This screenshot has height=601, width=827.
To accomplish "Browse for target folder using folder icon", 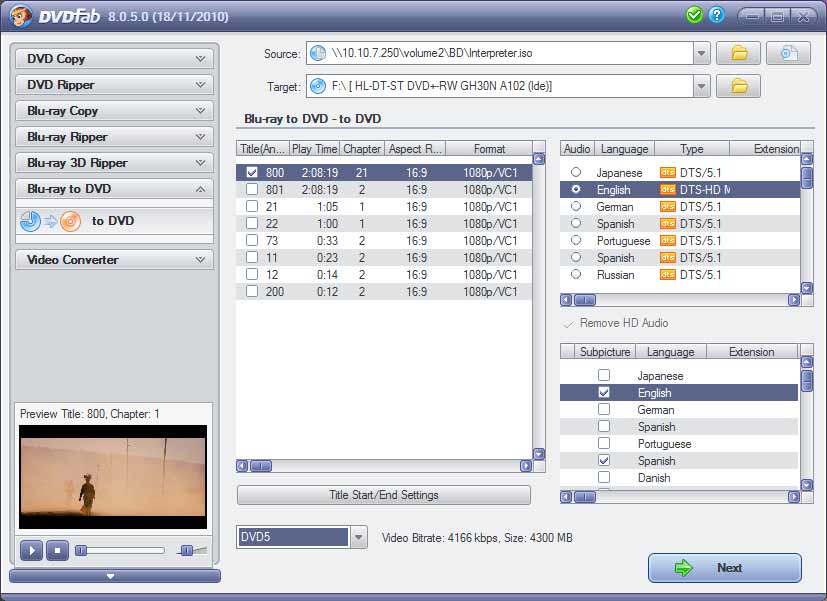I will [x=738, y=86].
